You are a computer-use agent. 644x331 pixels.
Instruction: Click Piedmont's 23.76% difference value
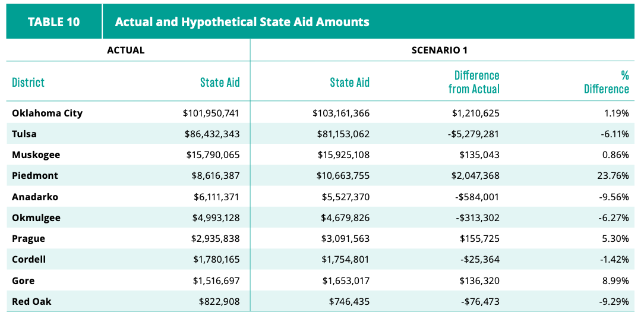613,176
